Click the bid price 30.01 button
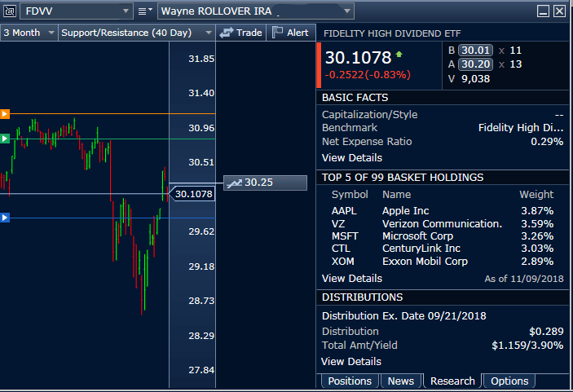 click(x=475, y=50)
